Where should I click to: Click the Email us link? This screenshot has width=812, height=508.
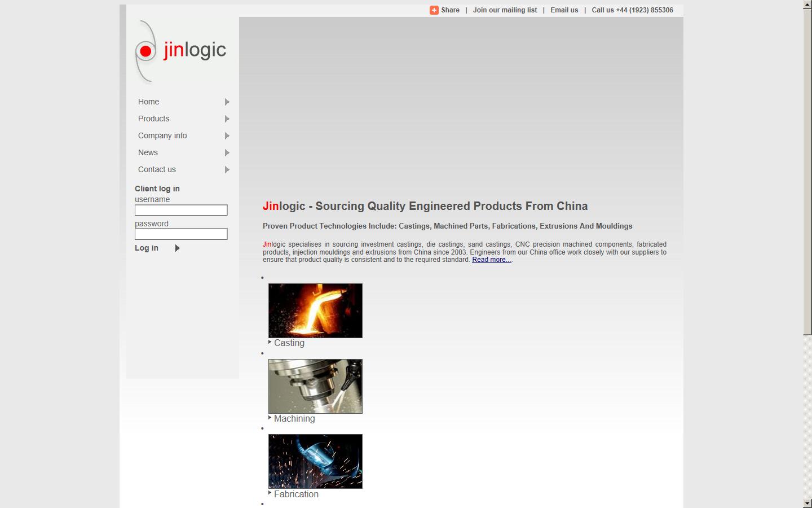pyautogui.click(x=564, y=10)
